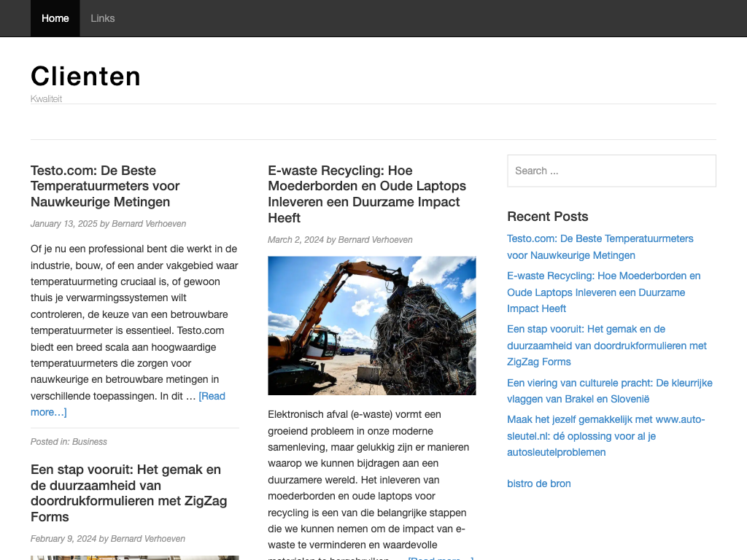Open recent post about E-waste Recycling
This screenshot has height=560, width=747.
point(603,292)
